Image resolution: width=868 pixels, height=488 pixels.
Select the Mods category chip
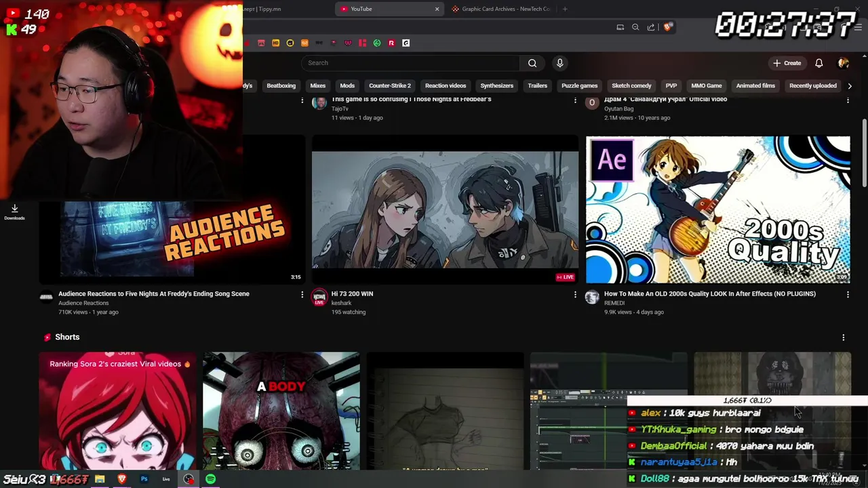point(347,85)
